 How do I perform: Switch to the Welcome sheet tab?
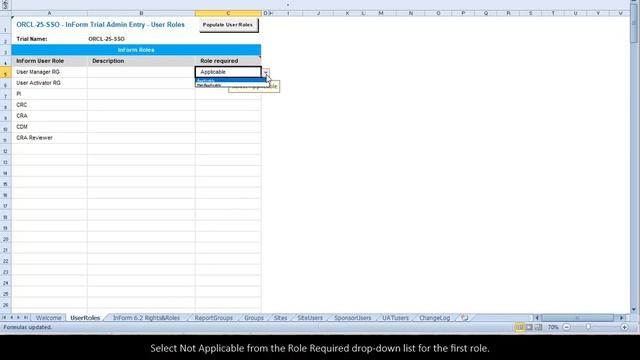49,318
